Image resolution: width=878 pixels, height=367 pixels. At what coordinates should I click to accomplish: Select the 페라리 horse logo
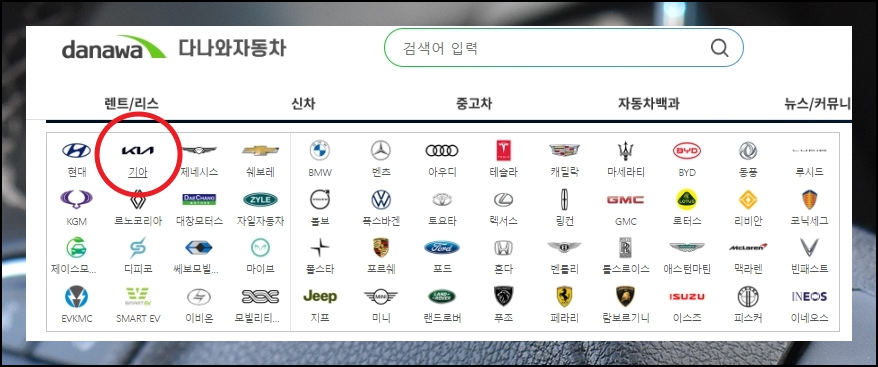point(564,296)
